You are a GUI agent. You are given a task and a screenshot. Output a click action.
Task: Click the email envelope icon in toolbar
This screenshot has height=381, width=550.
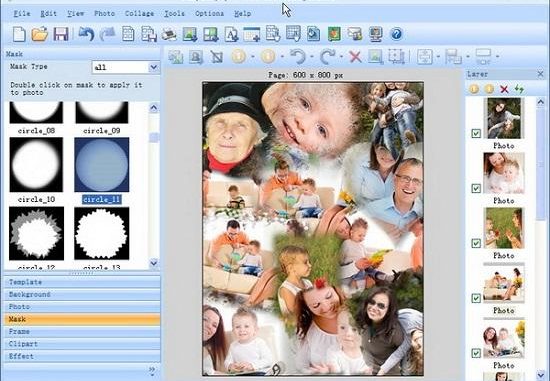point(355,34)
